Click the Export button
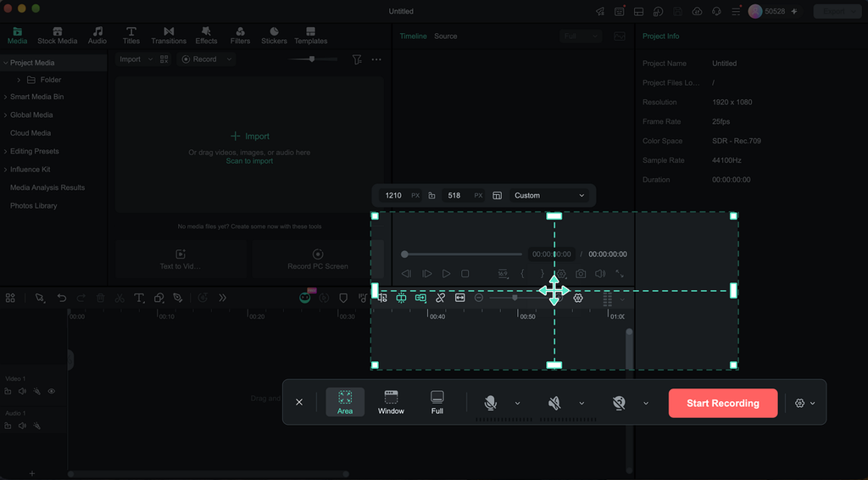 point(838,11)
